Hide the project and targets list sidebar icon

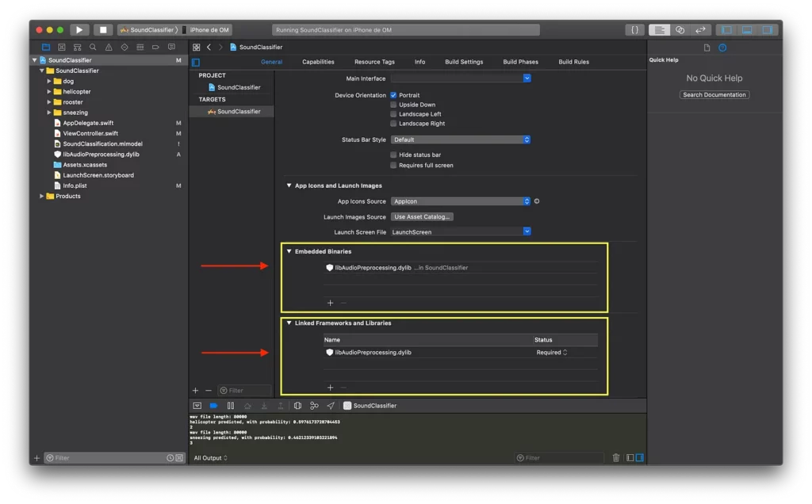[196, 62]
